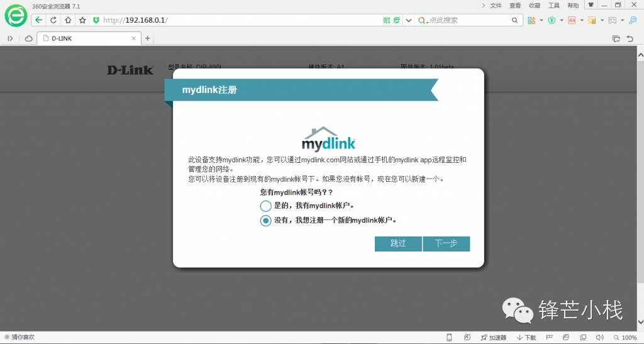Click the page scrollbar down arrow
644x344 pixels.
(x=640, y=322)
